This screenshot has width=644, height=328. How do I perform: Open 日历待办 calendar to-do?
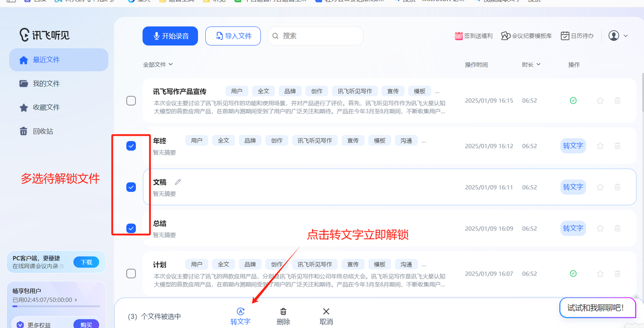(x=577, y=36)
